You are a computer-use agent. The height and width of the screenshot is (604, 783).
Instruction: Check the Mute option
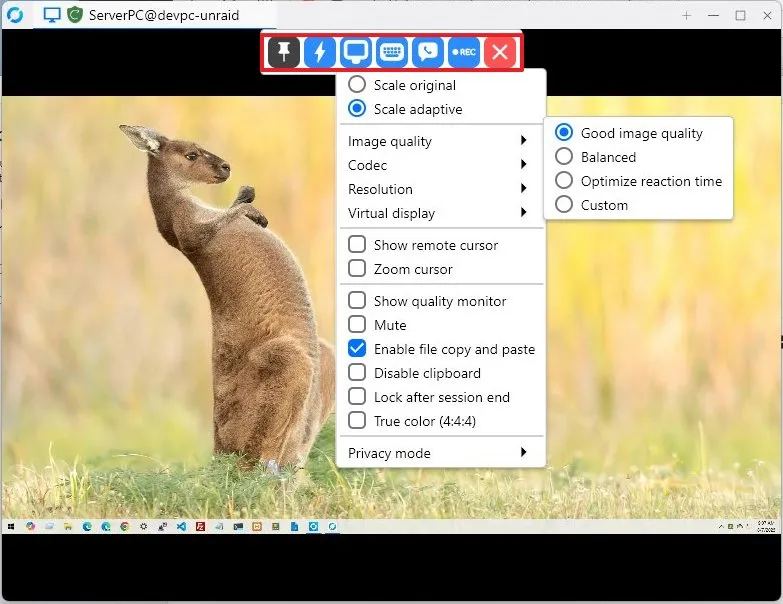(357, 324)
